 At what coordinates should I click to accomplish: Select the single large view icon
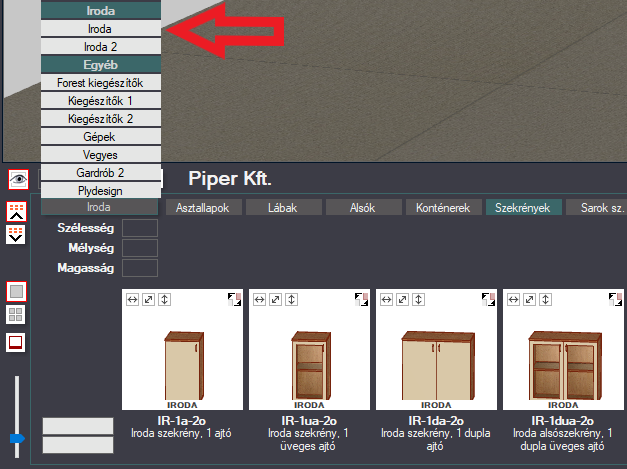click(16, 291)
